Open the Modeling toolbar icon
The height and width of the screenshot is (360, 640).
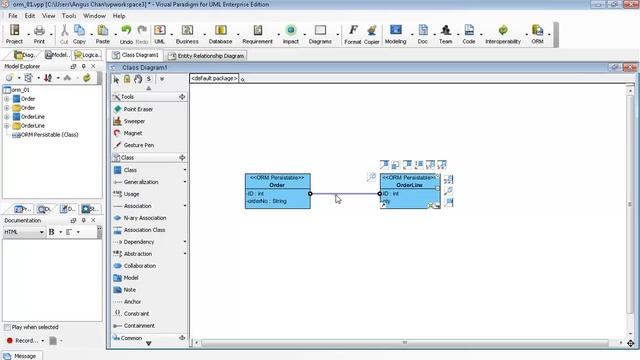click(x=396, y=34)
